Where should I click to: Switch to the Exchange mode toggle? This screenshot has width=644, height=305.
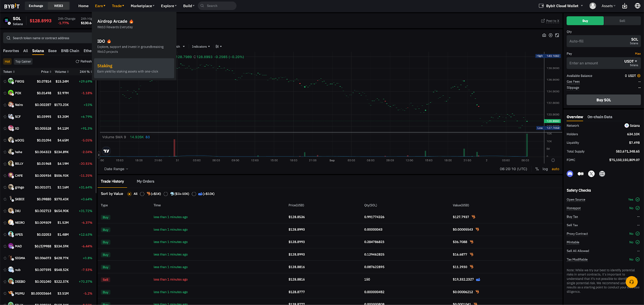coord(36,6)
